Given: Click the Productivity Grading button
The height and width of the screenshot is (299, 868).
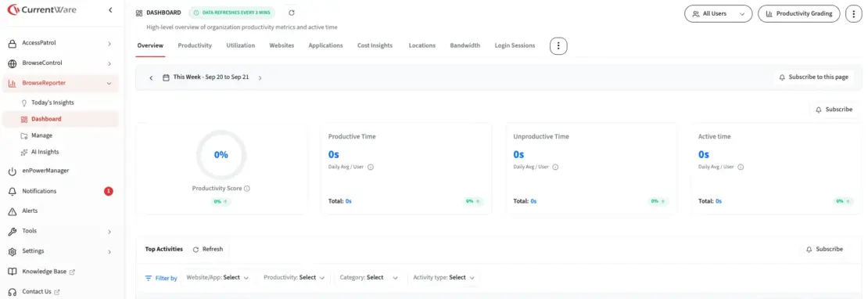Looking at the screenshot, I should pos(799,14).
